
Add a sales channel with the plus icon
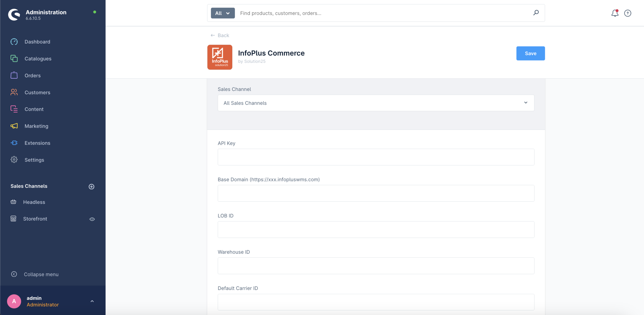pos(92,186)
